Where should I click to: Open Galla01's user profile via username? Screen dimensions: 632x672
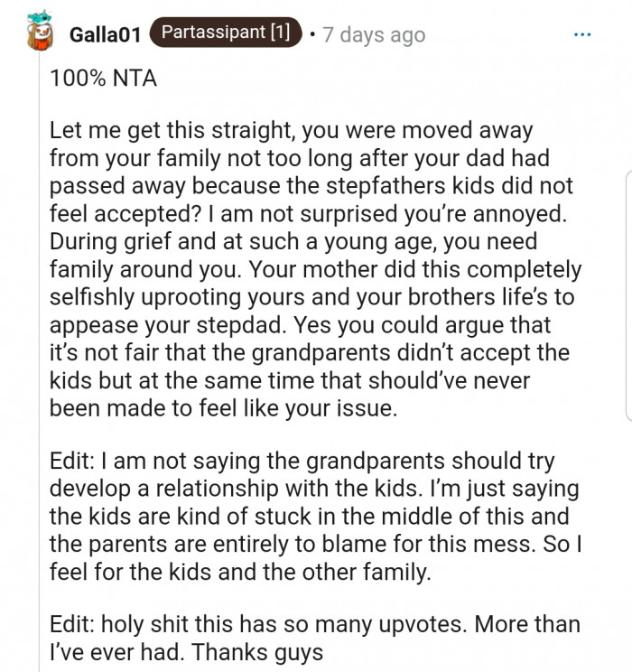pos(103,35)
